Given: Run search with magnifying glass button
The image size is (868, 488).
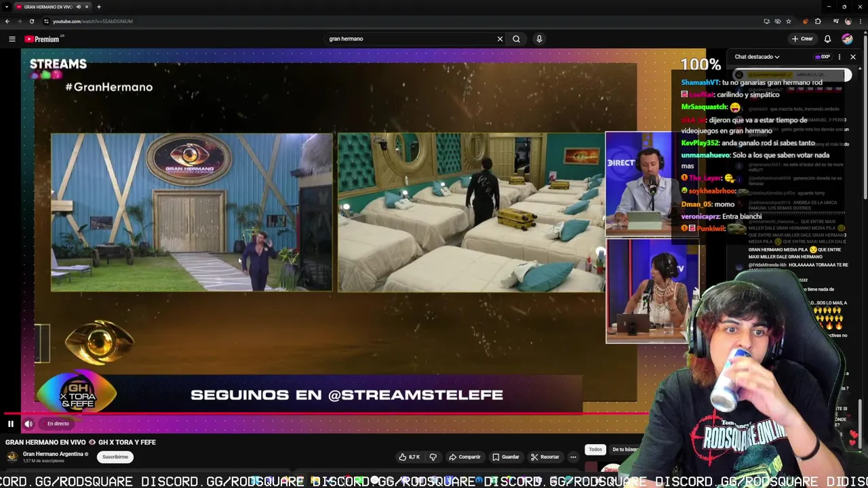Looking at the screenshot, I should coord(517,39).
